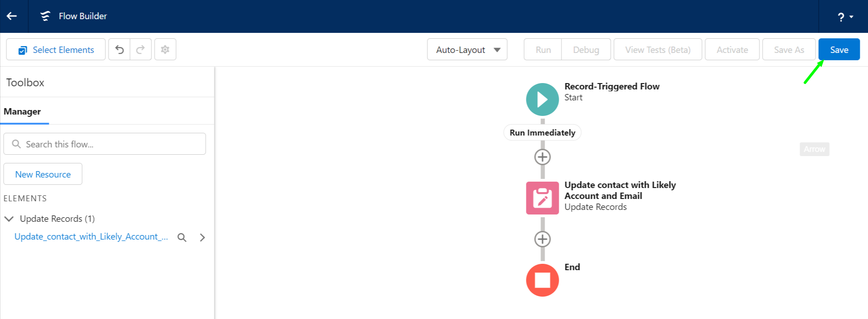Add element via plus below Run Immediately
The height and width of the screenshot is (319, 868).
(542, 157)
